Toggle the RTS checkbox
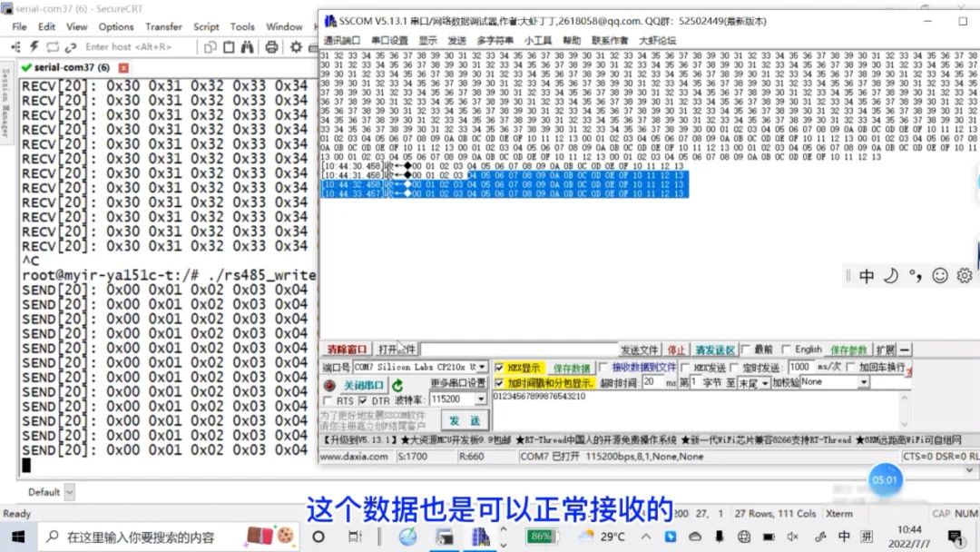This screenshot has width=980, height=552. point(328,400)
